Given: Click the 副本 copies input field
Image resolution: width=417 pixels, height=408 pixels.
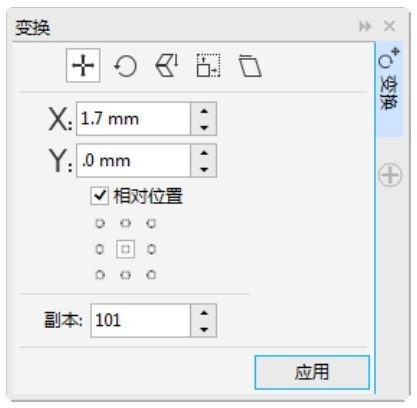Looking at the screenshot, I should (x=140, y=321).
